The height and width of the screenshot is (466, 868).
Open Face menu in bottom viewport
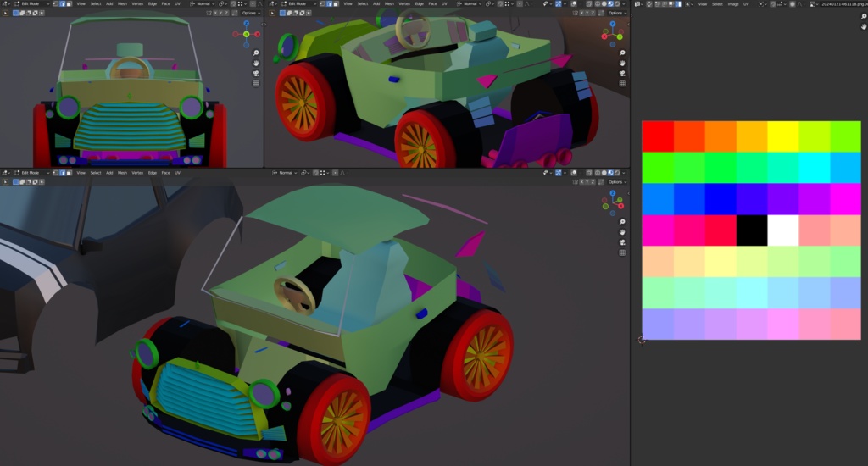[165, 173]
